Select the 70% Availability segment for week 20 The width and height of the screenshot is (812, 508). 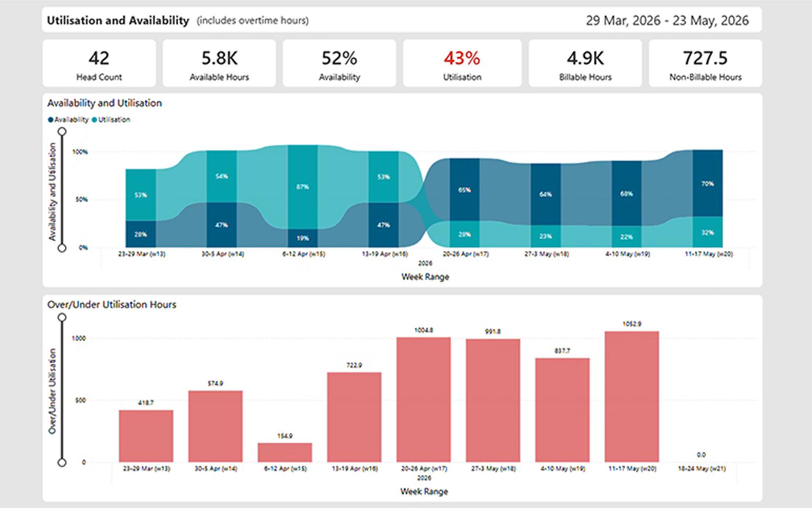pyautogui.click(x=708, y=184)
